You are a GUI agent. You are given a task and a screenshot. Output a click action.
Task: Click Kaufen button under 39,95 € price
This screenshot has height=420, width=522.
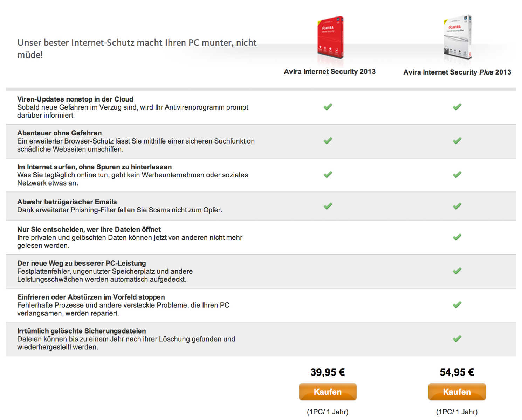pyautogui.click(x=328, y=392)
